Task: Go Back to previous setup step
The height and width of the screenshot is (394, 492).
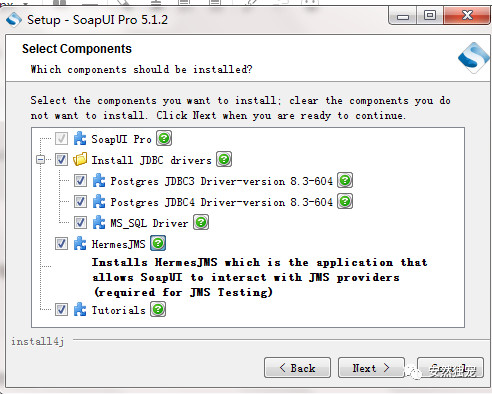Action: pos(297,368)
